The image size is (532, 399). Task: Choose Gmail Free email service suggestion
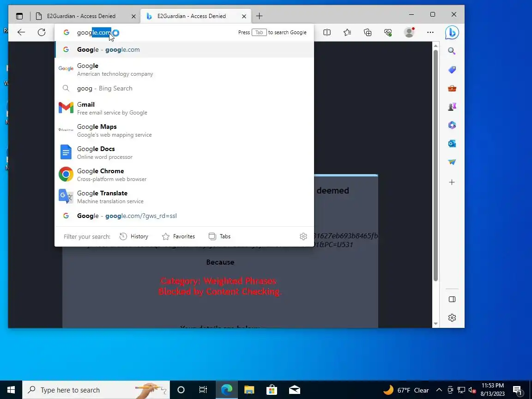[184, 108]
